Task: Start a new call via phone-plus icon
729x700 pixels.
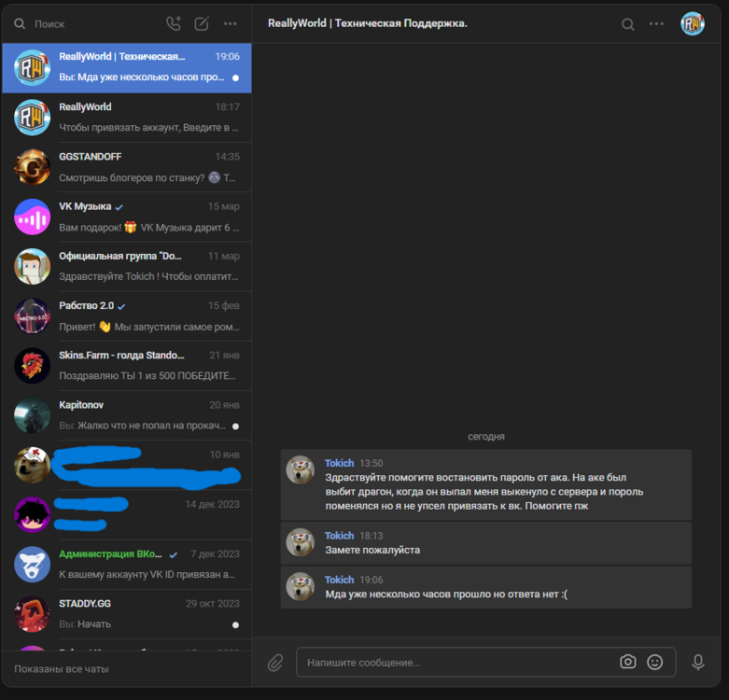Action: tap(174, 23)
